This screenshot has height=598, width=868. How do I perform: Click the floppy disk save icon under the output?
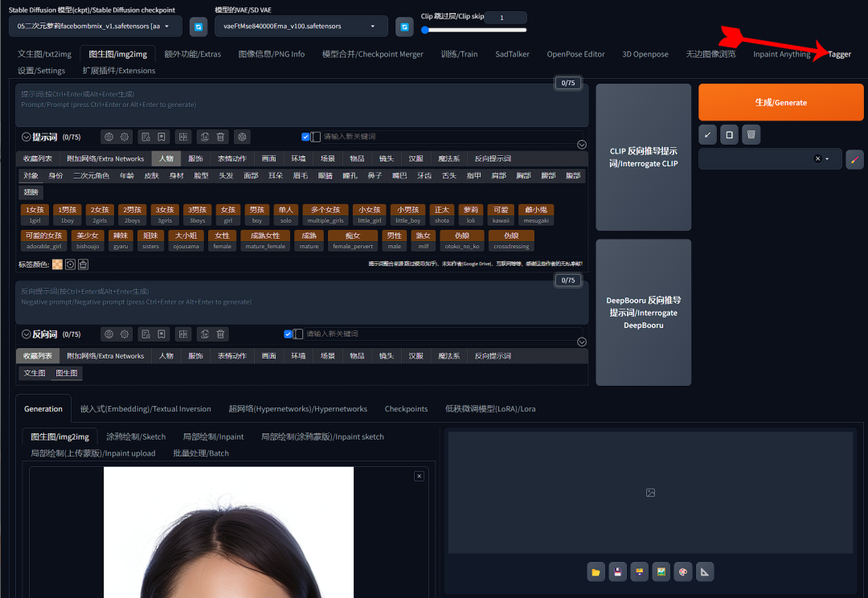tap(617, 572)
